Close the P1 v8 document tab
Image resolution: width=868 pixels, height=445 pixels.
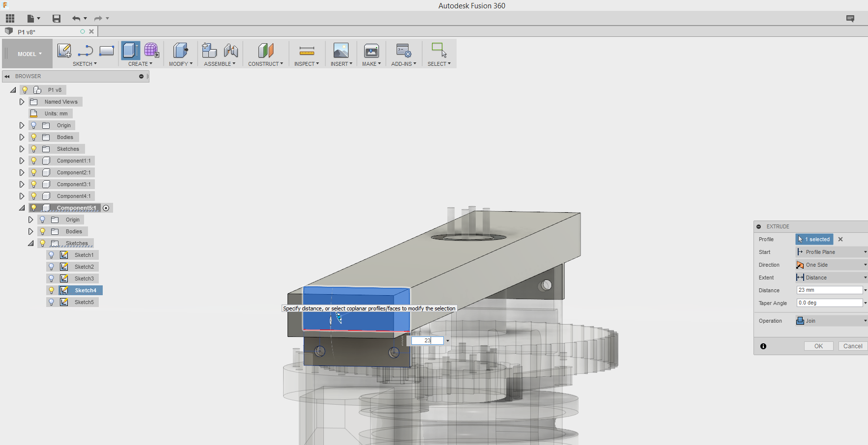[91, 31]
